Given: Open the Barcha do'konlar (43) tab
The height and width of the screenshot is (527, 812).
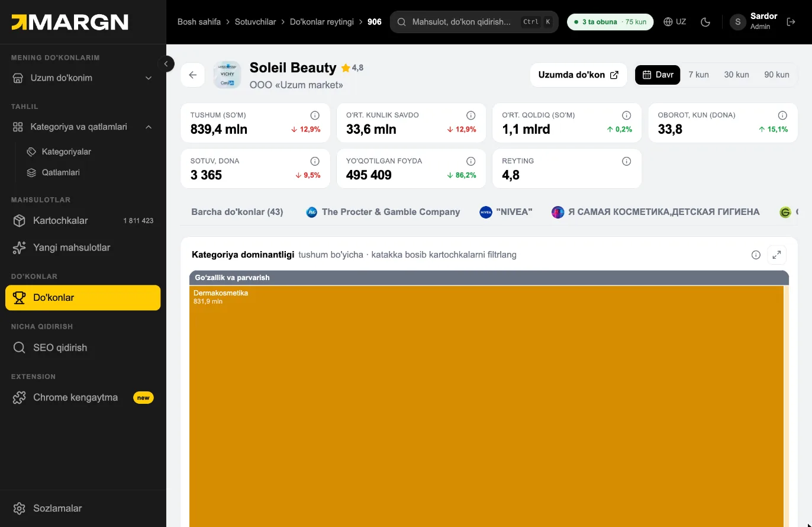Looking at the screenshot, I should point(237,212).
